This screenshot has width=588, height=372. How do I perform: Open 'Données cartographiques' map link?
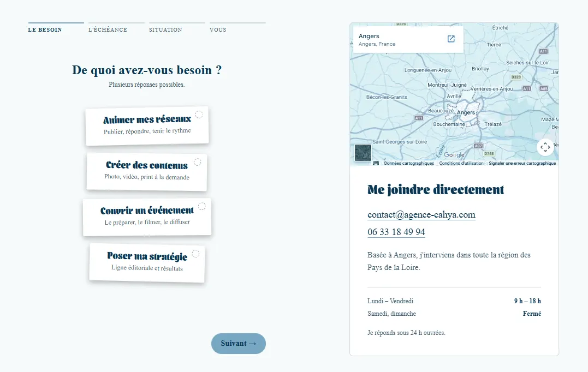coord(409,163)
